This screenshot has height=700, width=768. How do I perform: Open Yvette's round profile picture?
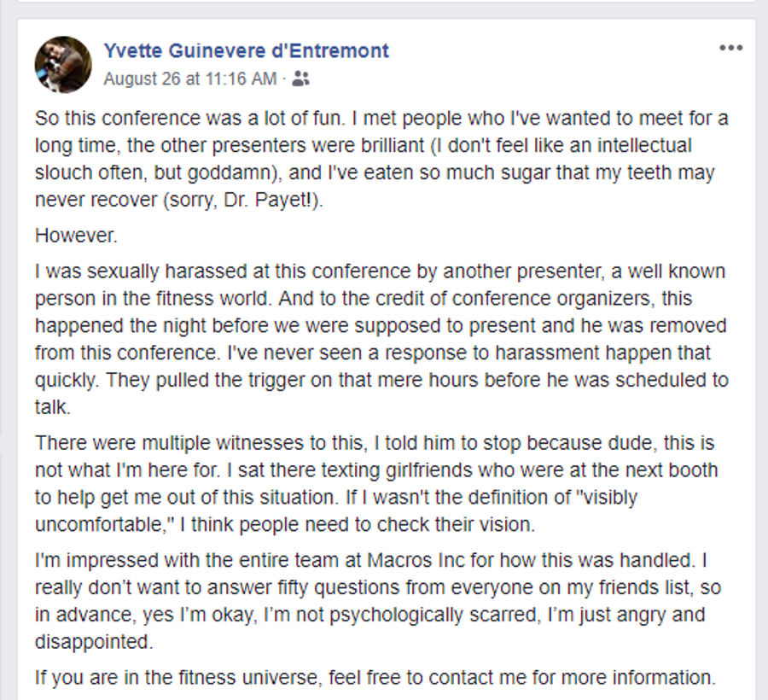pos(63,64)
